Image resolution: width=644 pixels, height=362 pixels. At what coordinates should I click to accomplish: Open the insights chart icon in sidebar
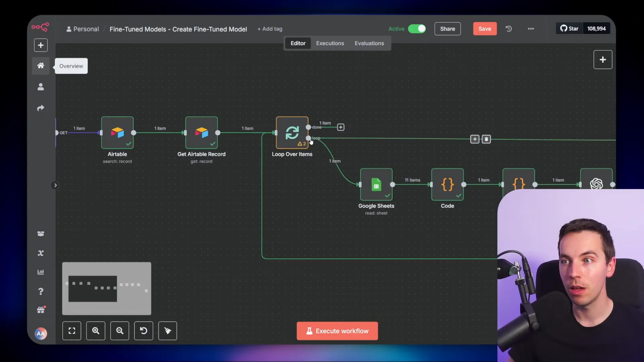pyautogui.click(x=41, y=272)
